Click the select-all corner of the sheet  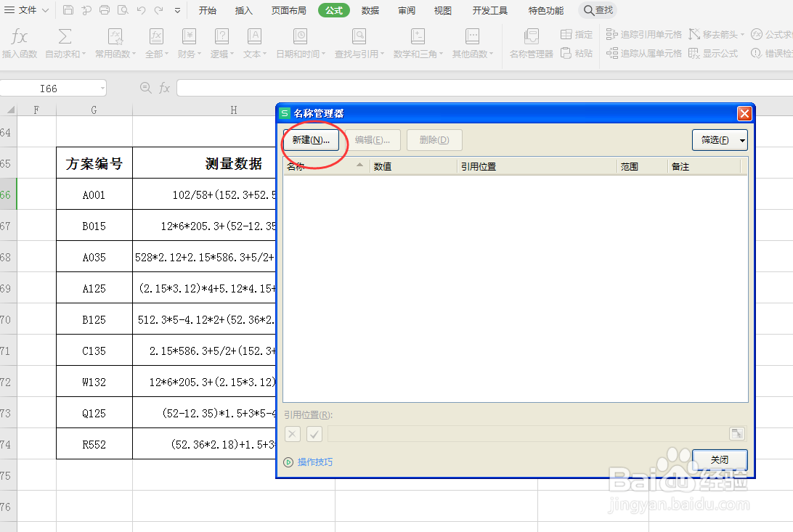tap(9, 110)
